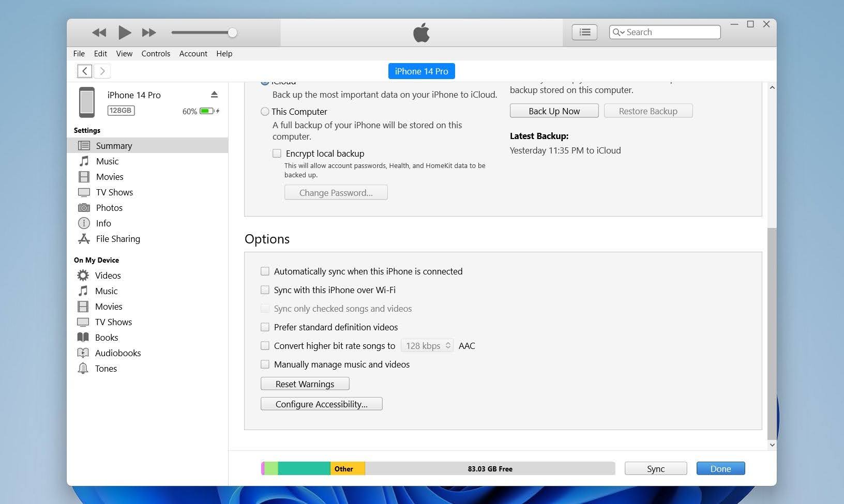This screenshot has width=844, height=504.
Task: Select the This Computer backup radio button
Action: coord(265,112)
